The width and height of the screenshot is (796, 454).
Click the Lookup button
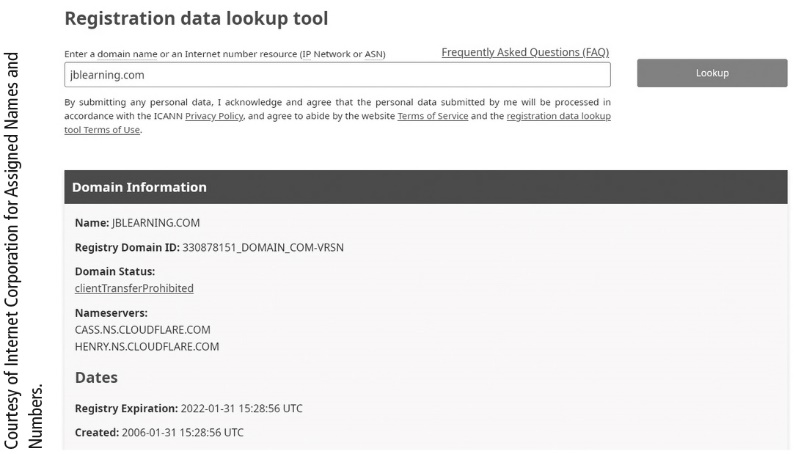pyautogui.click(x=711, y=73)
